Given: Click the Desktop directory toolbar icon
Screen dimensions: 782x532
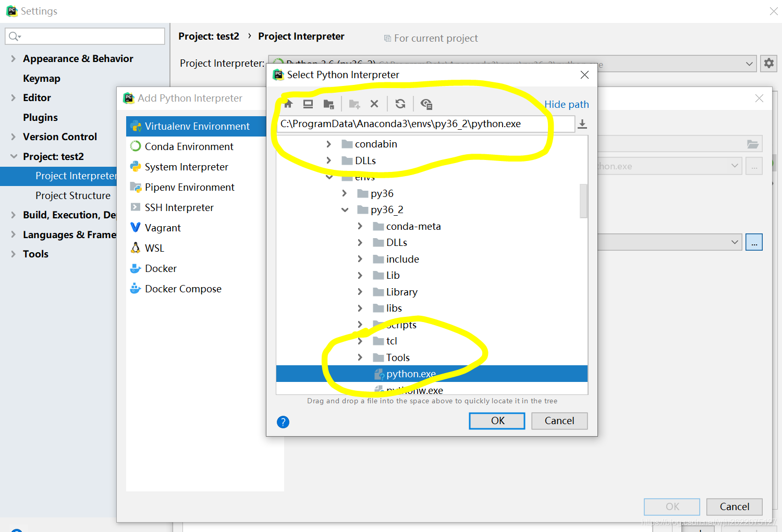Looking at the screenshot, I should (308, 104).
